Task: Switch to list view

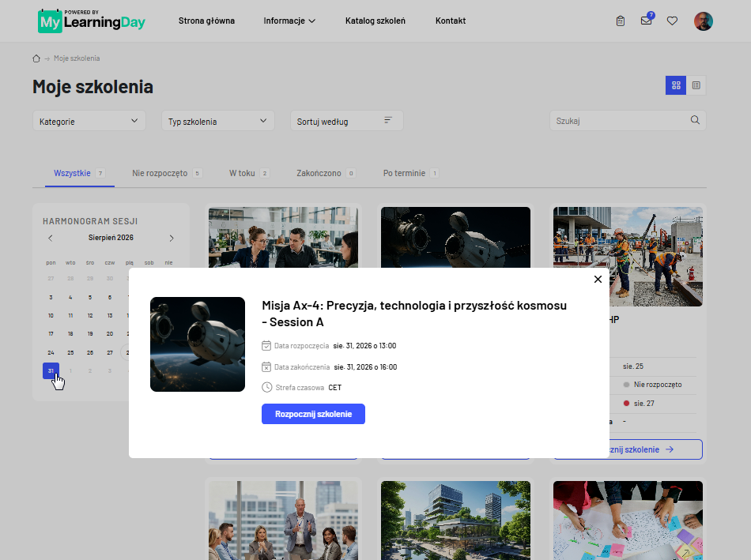Action: pyautogui.click(x=696, y=85)
